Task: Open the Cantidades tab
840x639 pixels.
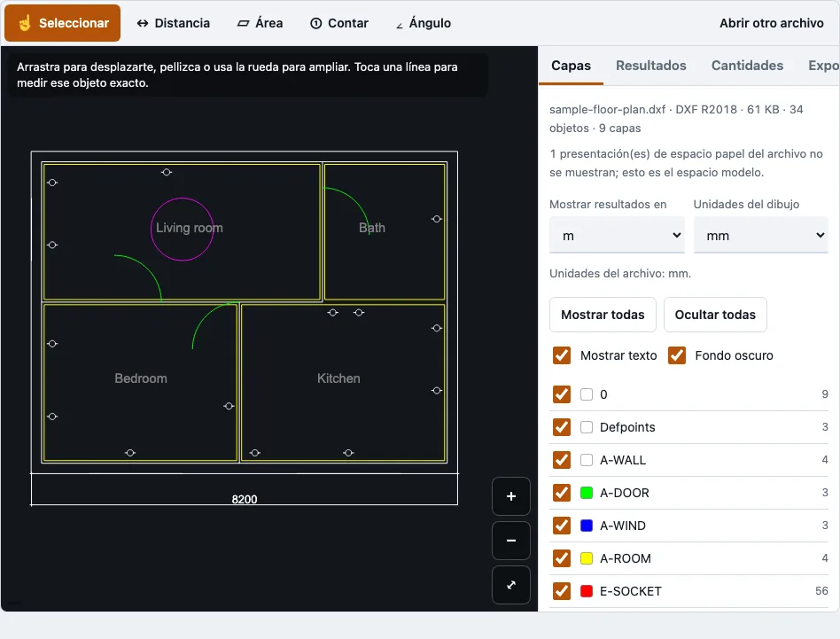Action: coord(747,66)
